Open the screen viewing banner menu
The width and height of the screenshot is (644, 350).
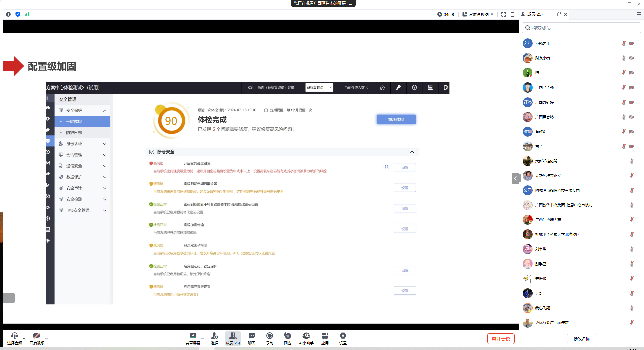pyautogui.click(x=350, y=3)
